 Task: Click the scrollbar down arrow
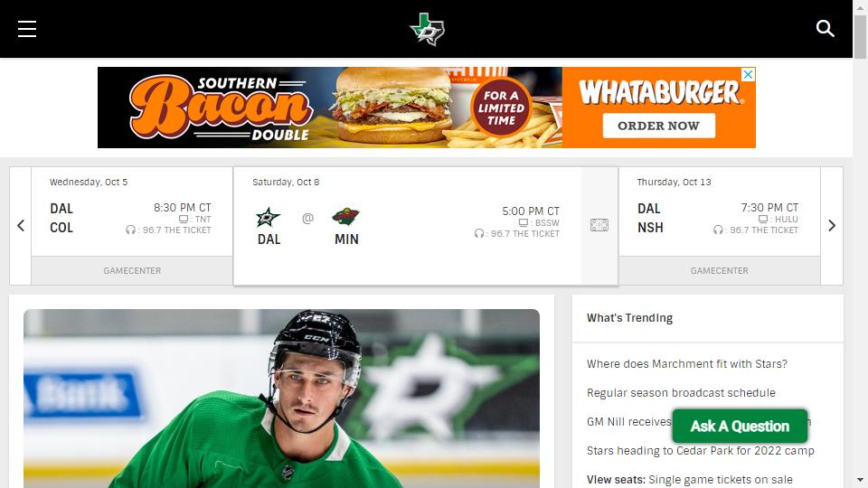860,480
